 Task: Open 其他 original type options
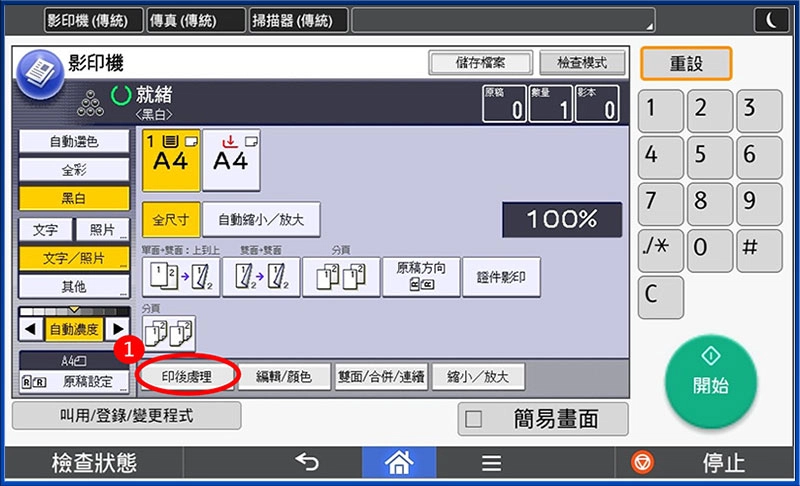[74, 287]
